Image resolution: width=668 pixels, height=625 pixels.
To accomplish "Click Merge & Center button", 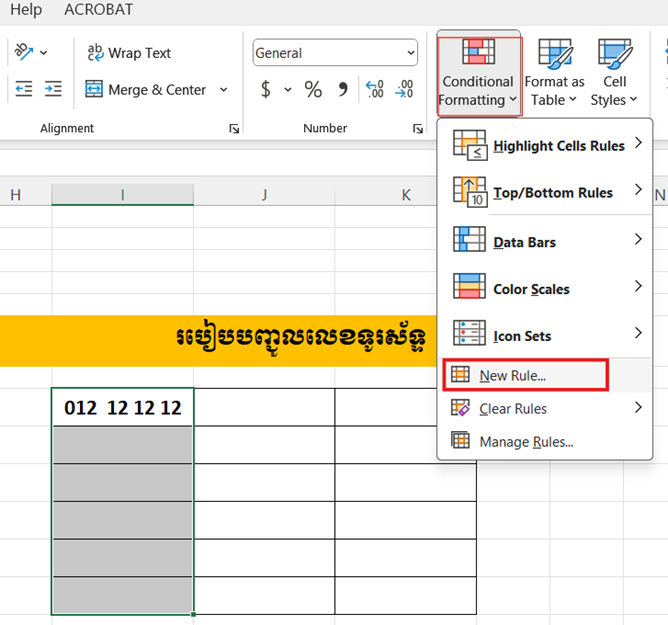I will [x=146, y=89].
